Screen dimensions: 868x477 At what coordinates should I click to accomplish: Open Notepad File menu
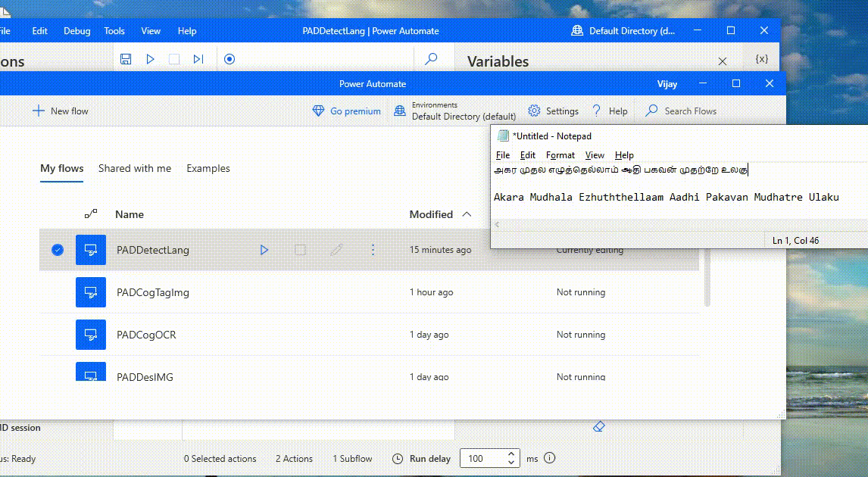click(503, 155)
